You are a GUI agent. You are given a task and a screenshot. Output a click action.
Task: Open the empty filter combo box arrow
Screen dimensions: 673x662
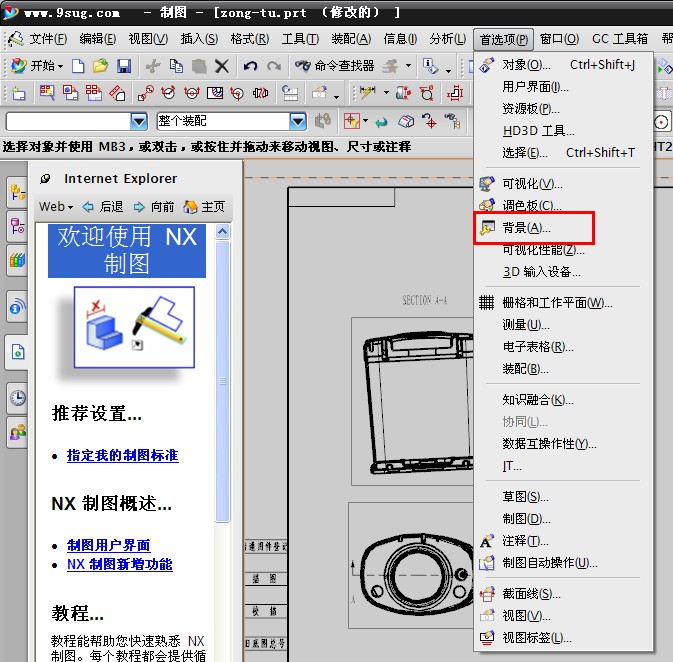click(139, 121)
